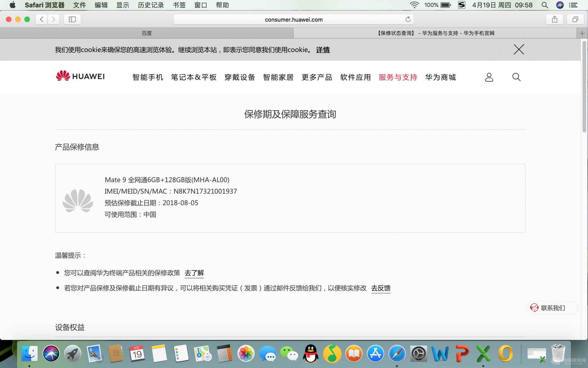Screen dimensions: 588x368
Task: Switch to the 百度 tab
Action: (147, 33)
